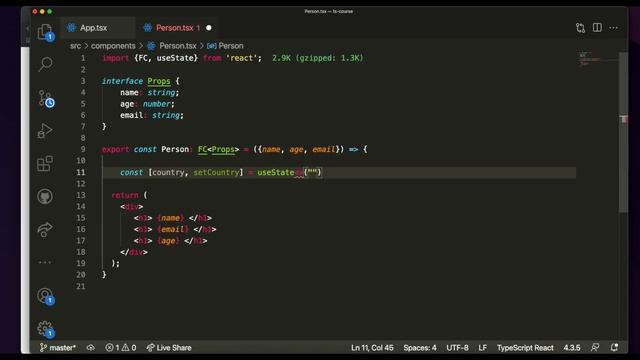Click the Props interface name on line 3
Image resolution: width=640 pixels, height=360 pixels.
click(x=159, y=81)
